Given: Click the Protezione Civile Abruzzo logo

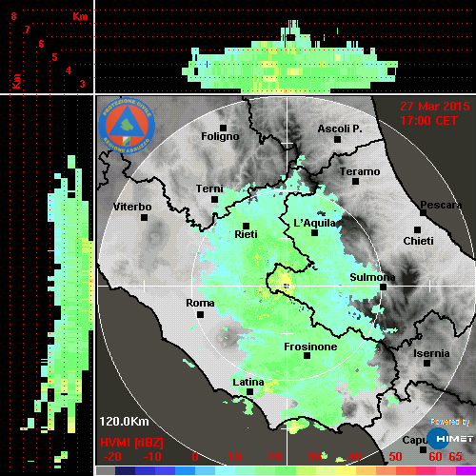Looking at the screenshot, I should click(127, 126).
